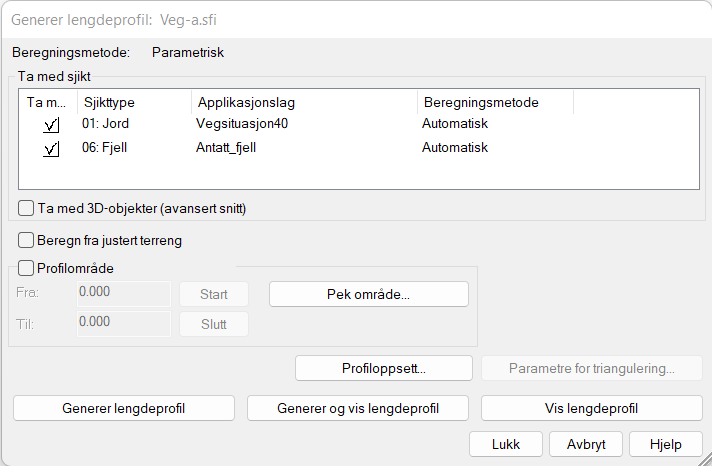Click the Ta med column header
The height and width of the screenshot is (466, 712).
coord(46,102)
